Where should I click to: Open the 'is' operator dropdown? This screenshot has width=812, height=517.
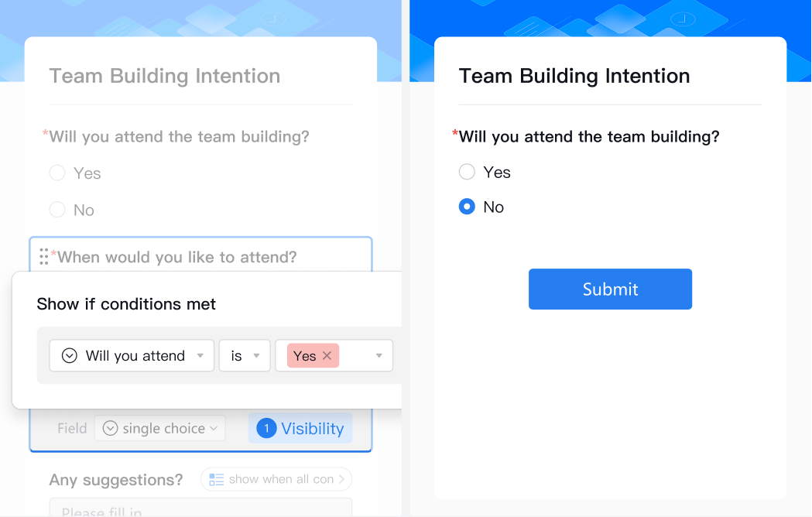245,356
